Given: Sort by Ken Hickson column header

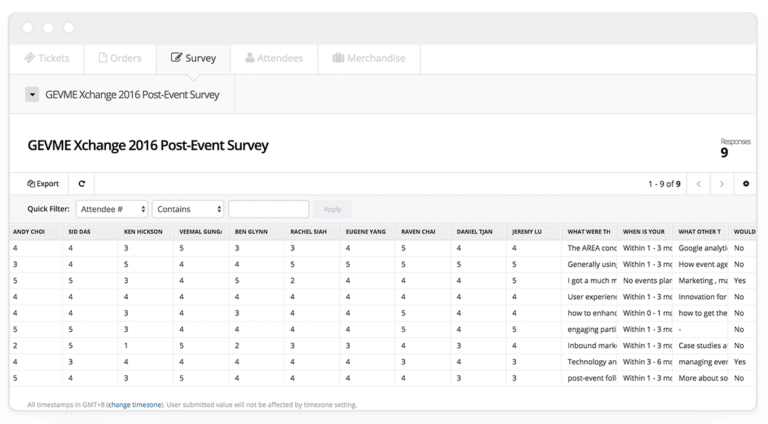Looking at the screenshot, I should coord(143,232).
